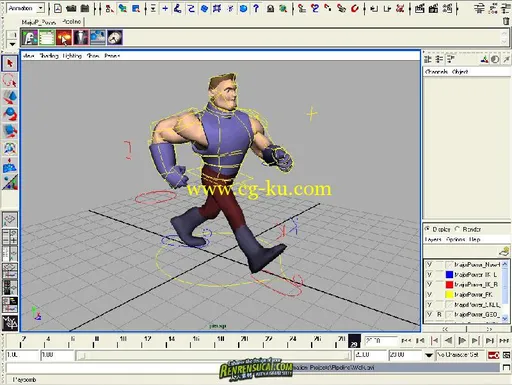Image resolution: width=512 pixels, height=385 pixels.
Task: Click the blue sky picture shelf button
Action: point(98,37)
